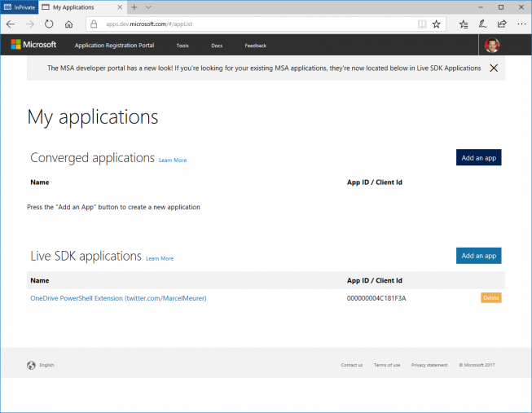Viewport: 532px width, 413px height.
Task: Toggle reading view icon in address bar
Action: [422, 24]
